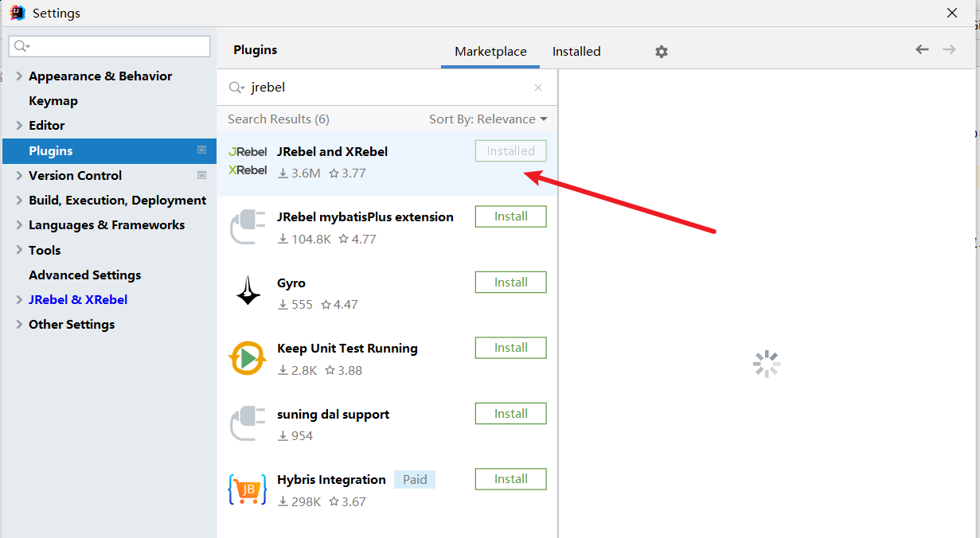Select the JRebel and XRebel plugin title
Viewport: 980px width, 538px height.
(x=332, y=152)
